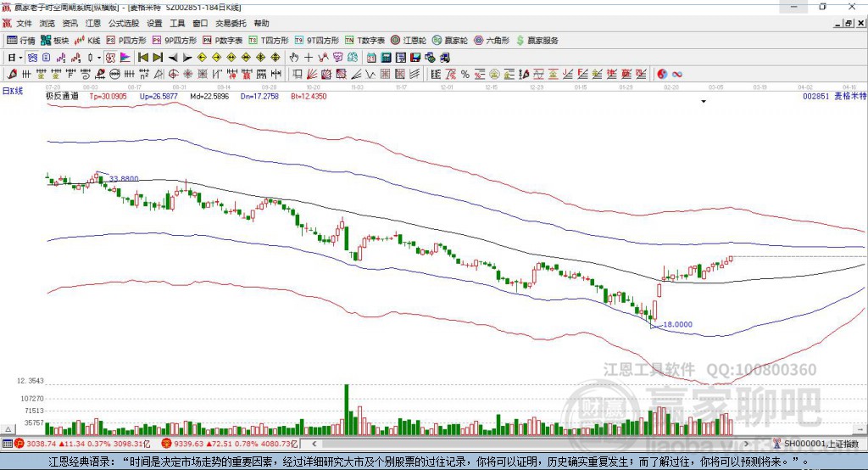Open the 9T四方形 tool
This screenshot has width=868, height=470.
pyautogui.click(x=317, y=41)
